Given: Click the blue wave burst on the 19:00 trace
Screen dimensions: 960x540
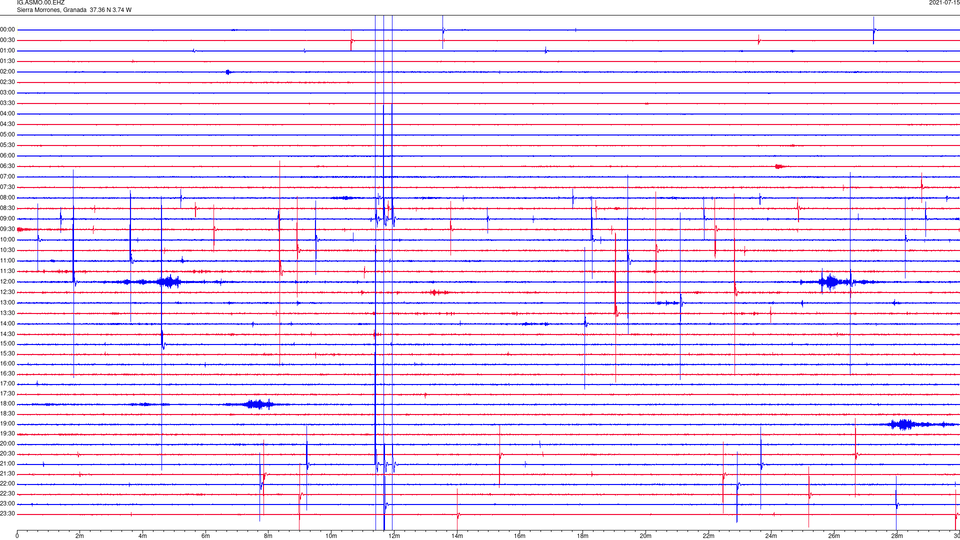Looking at the screenshot, I should click(904, 424).
